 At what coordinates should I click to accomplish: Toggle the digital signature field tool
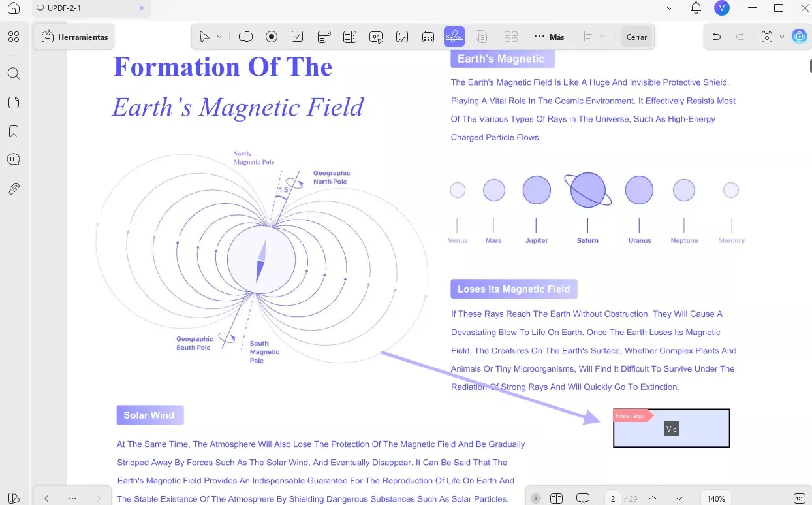[454, 37]
